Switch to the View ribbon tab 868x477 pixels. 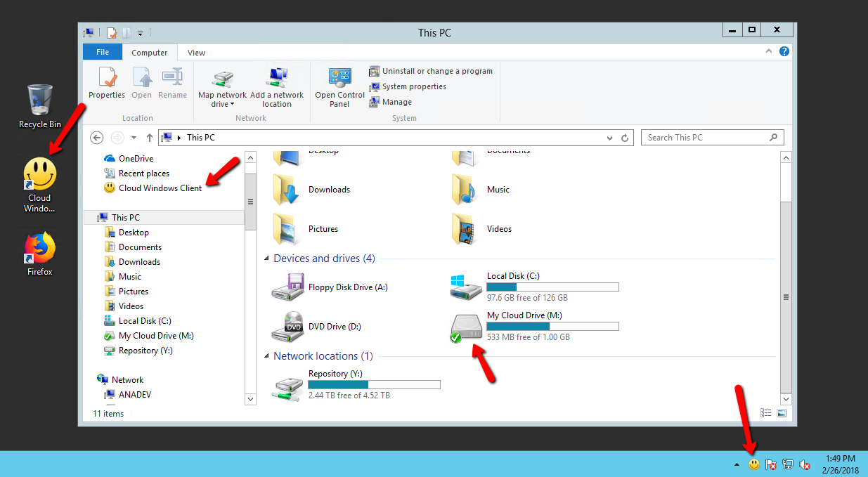tap(196, 52)
